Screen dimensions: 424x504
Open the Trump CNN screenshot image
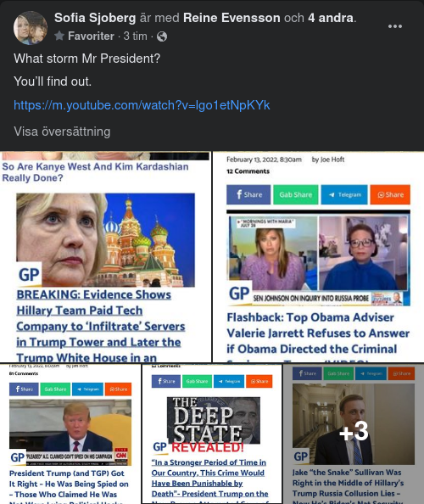click(x=70, y=433)
